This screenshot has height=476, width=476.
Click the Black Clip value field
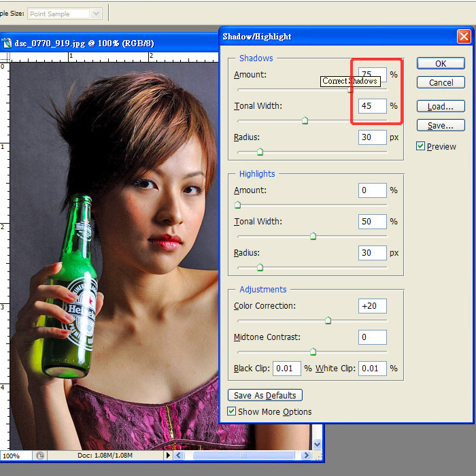(287, 369)
